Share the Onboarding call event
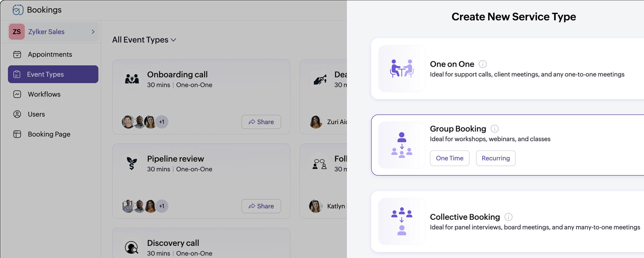Screen dimensions: 644x258 pyautogui.click(x=261, y=122)
